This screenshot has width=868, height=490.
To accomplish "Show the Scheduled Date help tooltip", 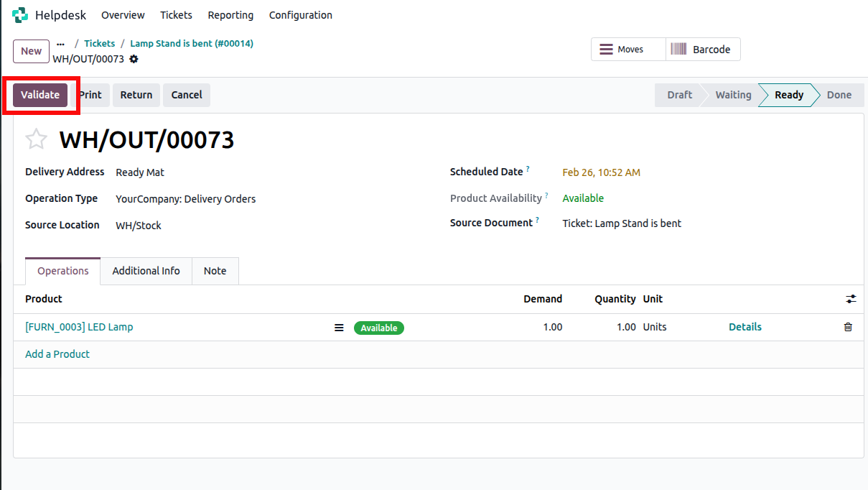I will [x=528, y=170].
